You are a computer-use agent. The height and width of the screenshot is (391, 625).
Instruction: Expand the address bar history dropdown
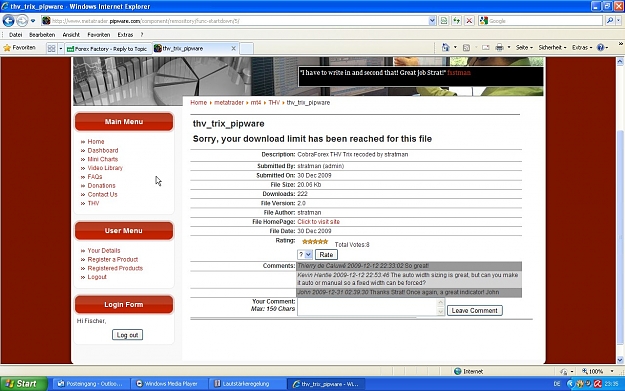(x=432, y=21)
